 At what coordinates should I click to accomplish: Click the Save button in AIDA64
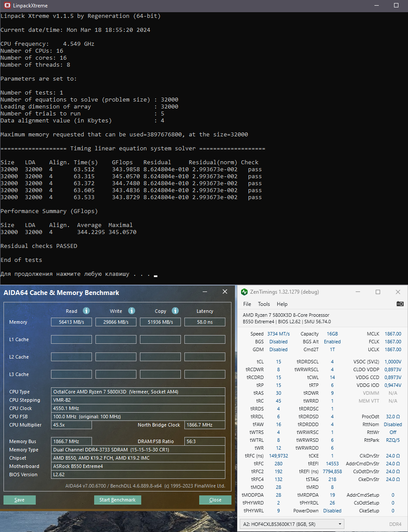pos(20,500)
